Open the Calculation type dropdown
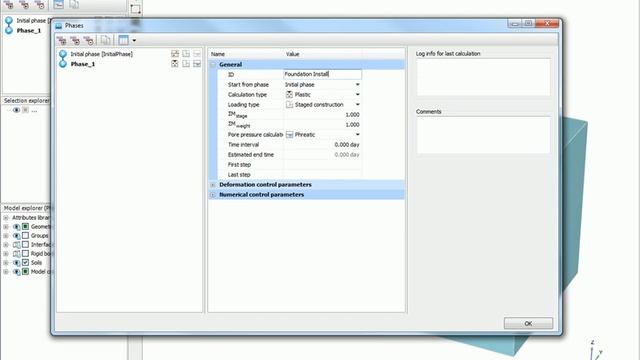This screenshot has height=360, width=640. [358, 94]
